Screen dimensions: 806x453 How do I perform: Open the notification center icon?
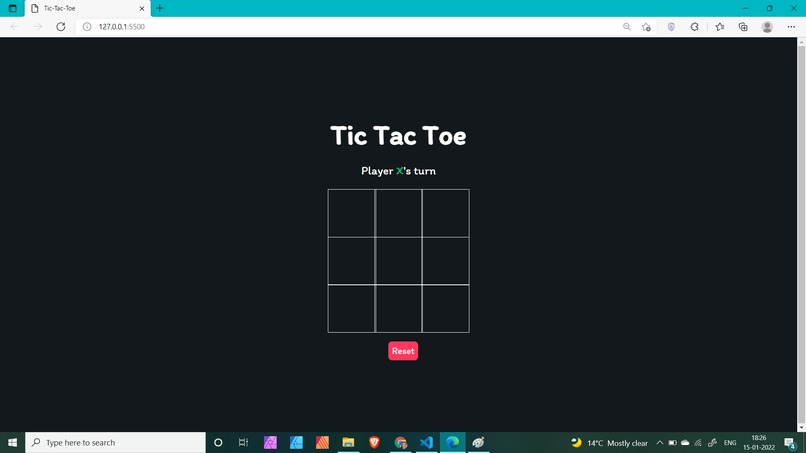[791, 443]
